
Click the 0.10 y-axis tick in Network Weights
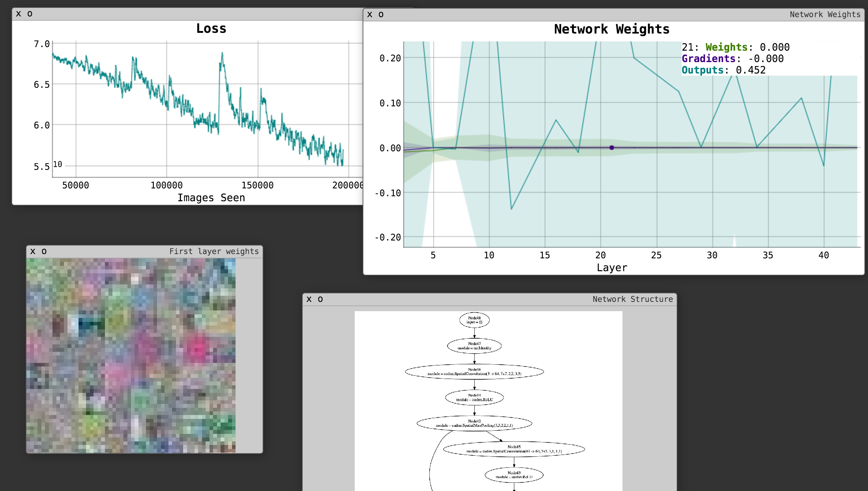(390, 103)
